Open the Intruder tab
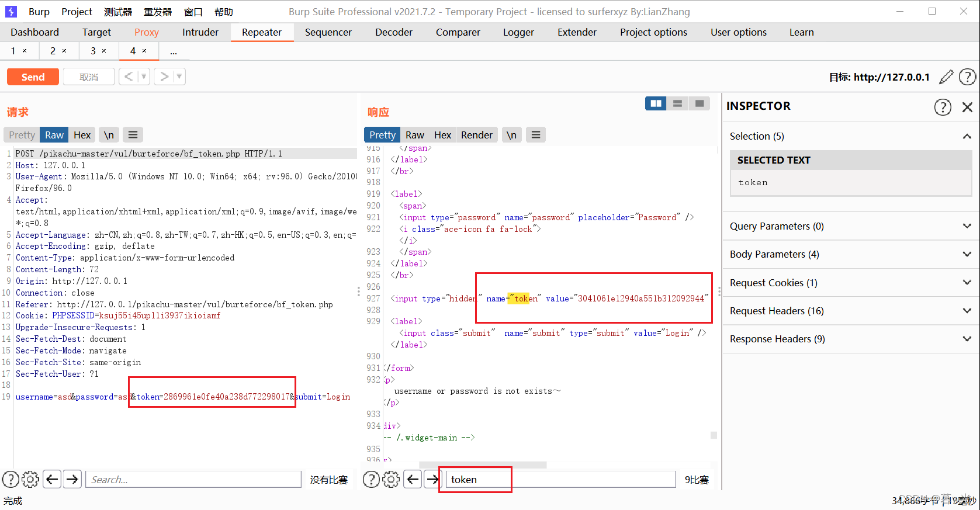This screenshot has width=980, height=510. 200,32
